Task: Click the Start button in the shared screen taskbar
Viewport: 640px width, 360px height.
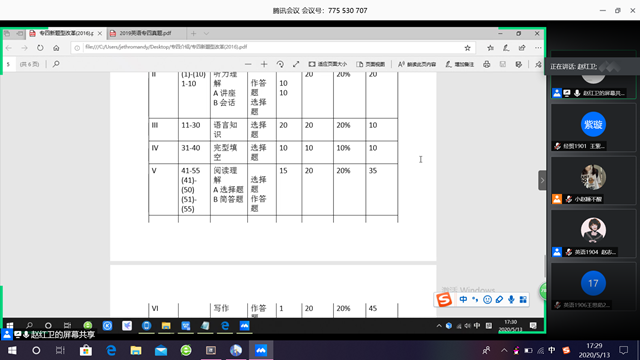Action: coord(9,325)
